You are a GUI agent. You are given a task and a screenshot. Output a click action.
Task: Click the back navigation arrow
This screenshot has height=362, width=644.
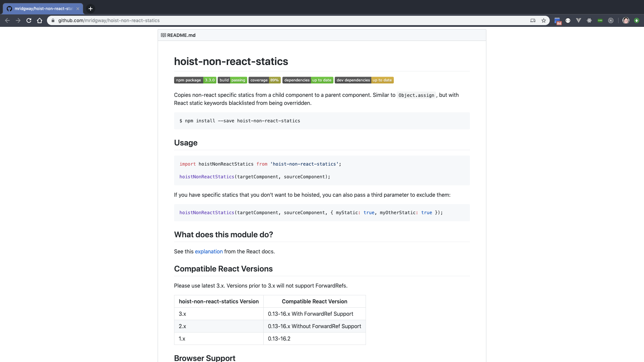point(7,20)
